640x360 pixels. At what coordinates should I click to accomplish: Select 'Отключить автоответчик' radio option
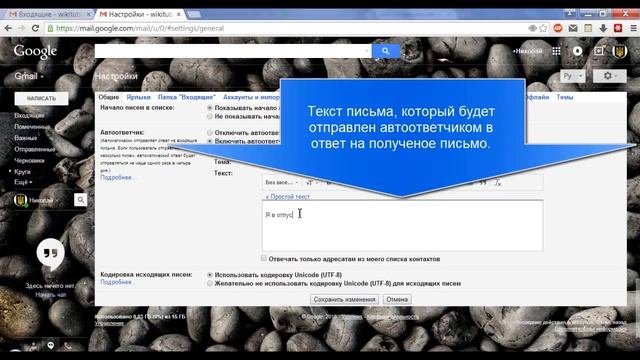coord(210,133)
